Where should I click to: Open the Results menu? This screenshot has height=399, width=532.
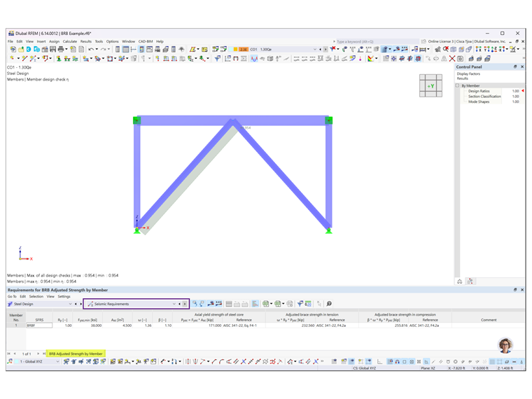pos(86,41)
